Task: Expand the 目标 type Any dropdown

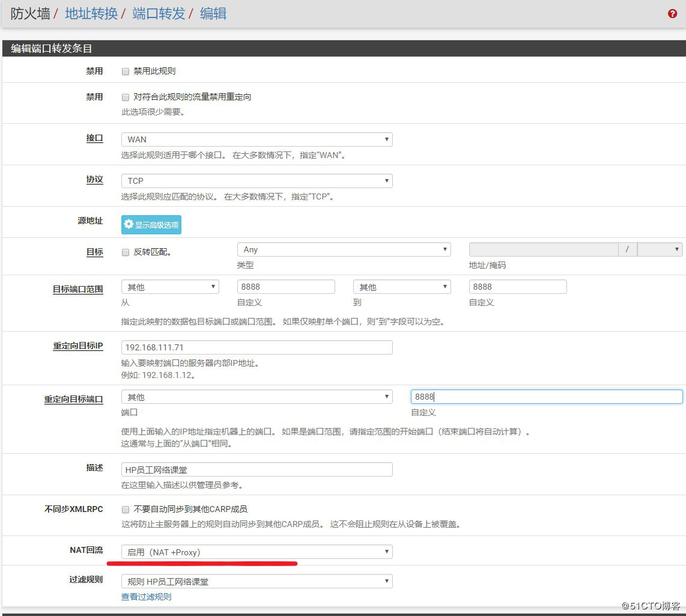Action: 344,249
